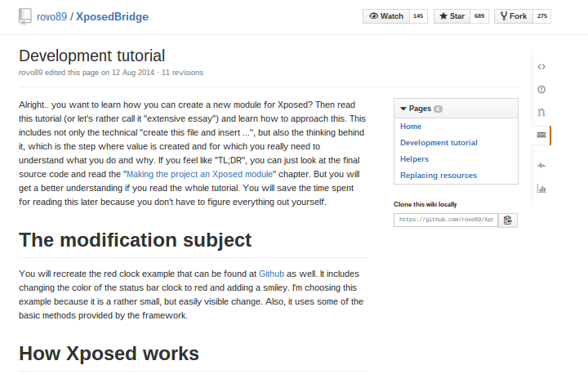Click the "The modification subject" heading
The image size is (588, 374).
[x=135, y=240]
